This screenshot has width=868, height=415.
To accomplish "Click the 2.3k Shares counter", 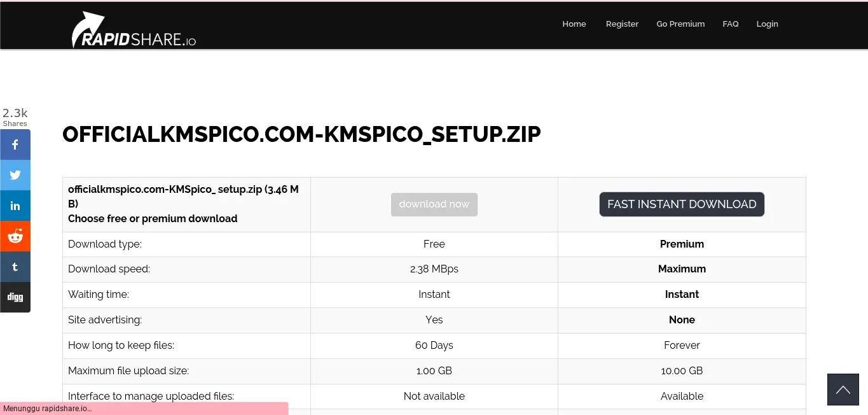I will click(x=15, y=117).
